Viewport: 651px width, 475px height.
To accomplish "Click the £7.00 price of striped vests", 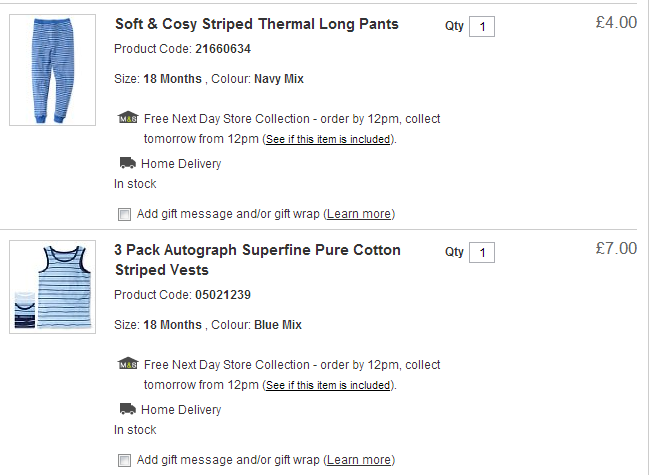I will point(615,249).
